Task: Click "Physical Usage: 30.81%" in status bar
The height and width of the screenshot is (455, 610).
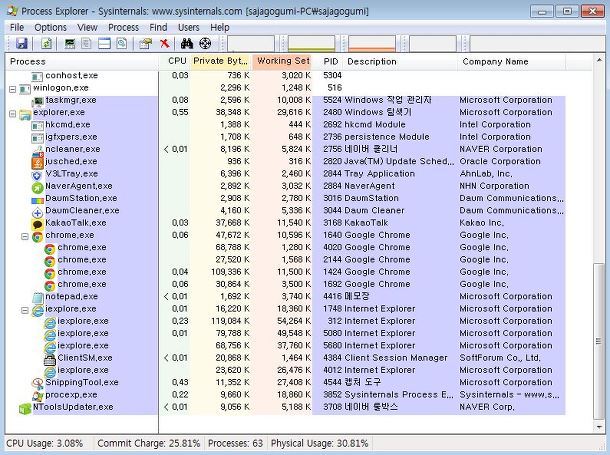Action: (x=319, y=444)
